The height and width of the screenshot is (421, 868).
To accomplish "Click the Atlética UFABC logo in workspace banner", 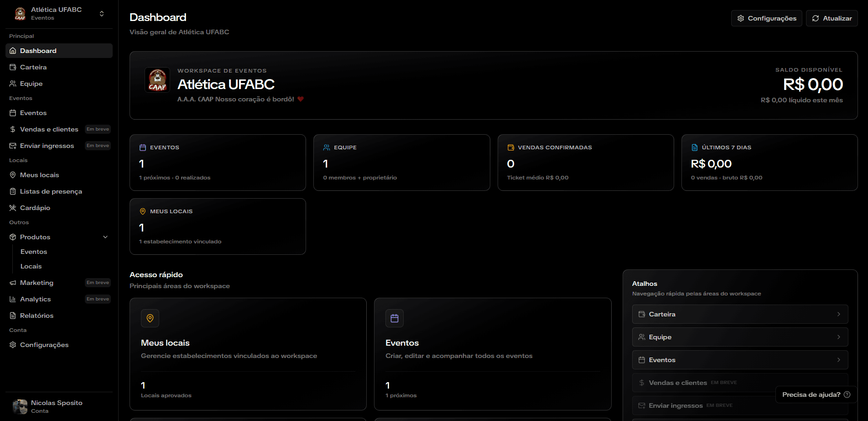I will (x=157, y=80).
